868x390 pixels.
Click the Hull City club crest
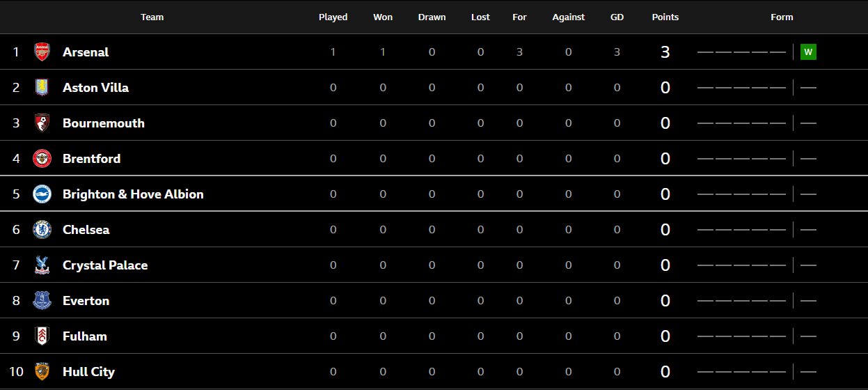(42, 371)
